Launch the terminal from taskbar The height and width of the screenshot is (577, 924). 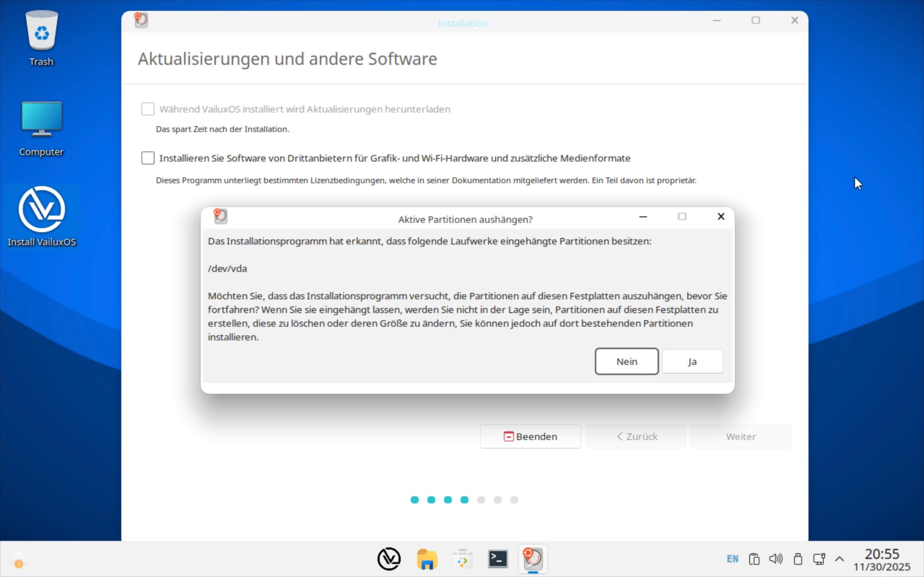(x=498, y=559)
